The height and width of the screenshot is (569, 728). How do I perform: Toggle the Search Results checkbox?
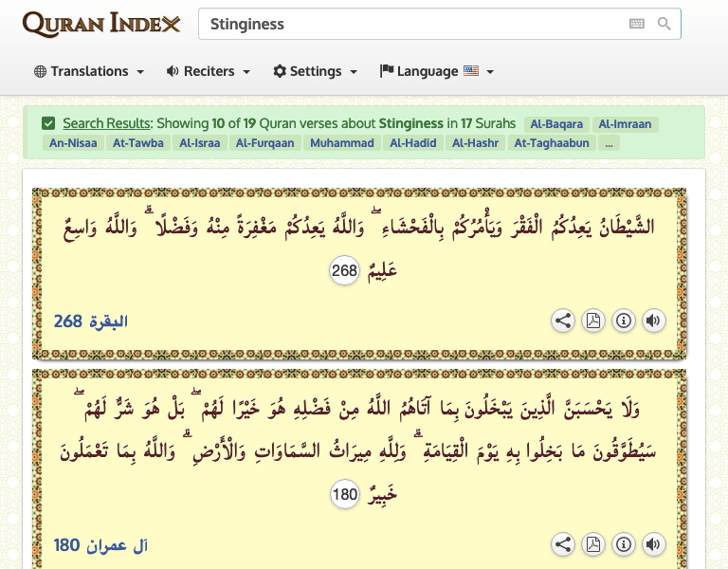coord(48,123)
